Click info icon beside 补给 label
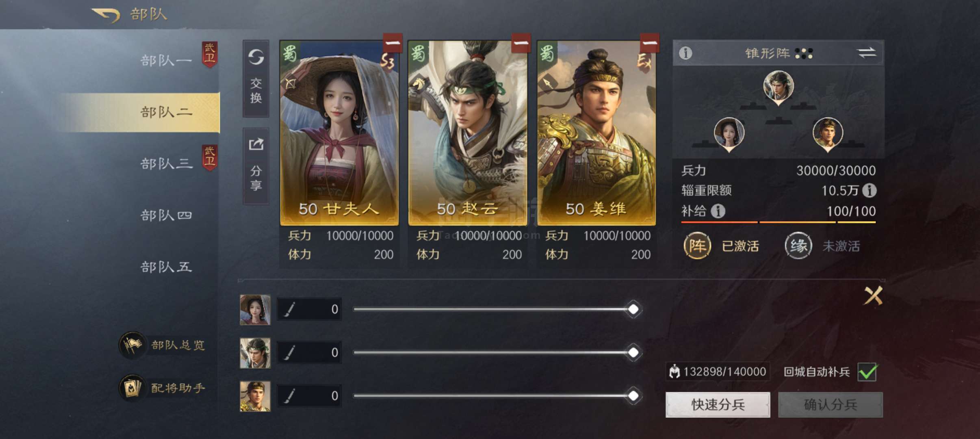980x439 pixels. pos(718,211)
